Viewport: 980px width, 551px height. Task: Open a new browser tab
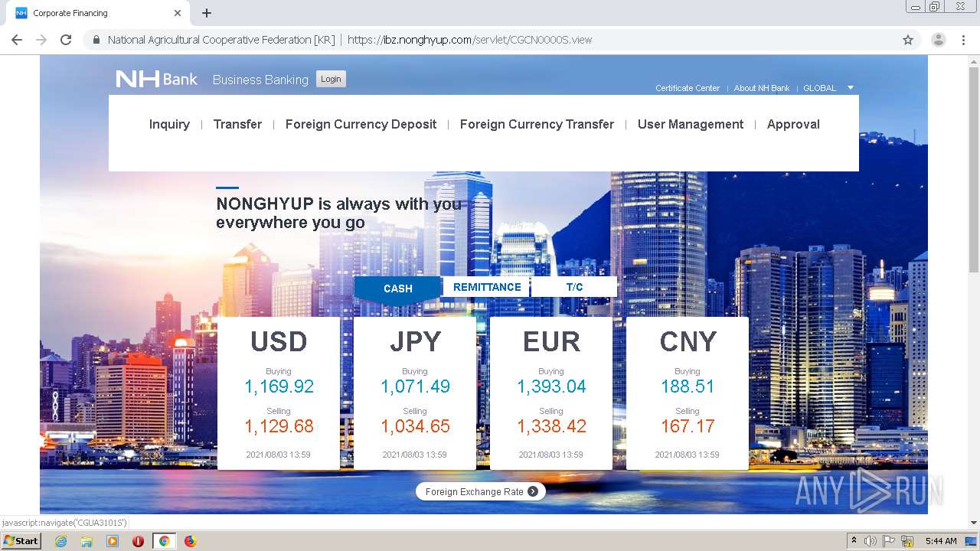207,13
